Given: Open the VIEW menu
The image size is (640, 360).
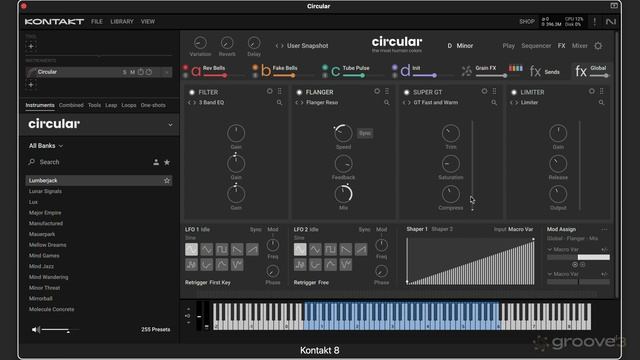Looking at the screenshot, I should (x=148, y=22).
